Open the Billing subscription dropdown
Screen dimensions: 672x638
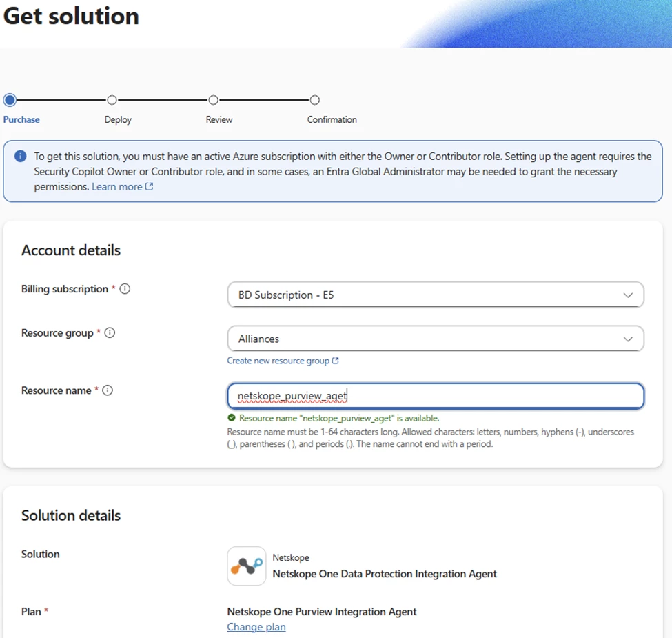[x=436, y=295]
